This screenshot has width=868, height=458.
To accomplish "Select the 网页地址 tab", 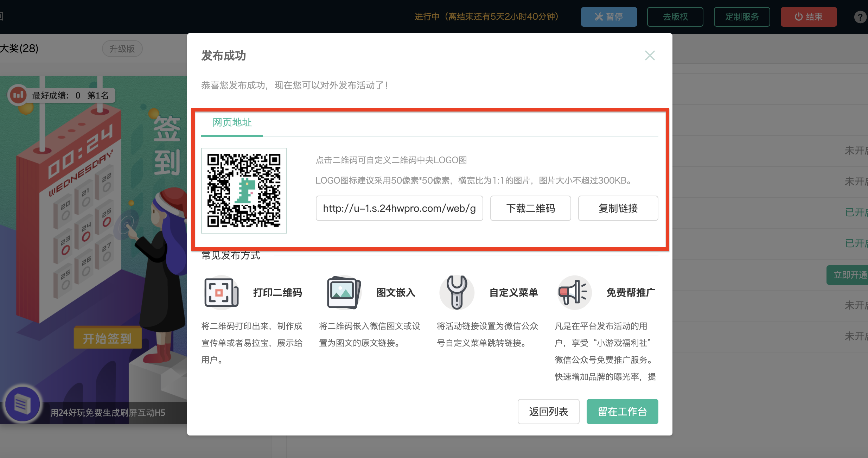I will coord(232,122).
